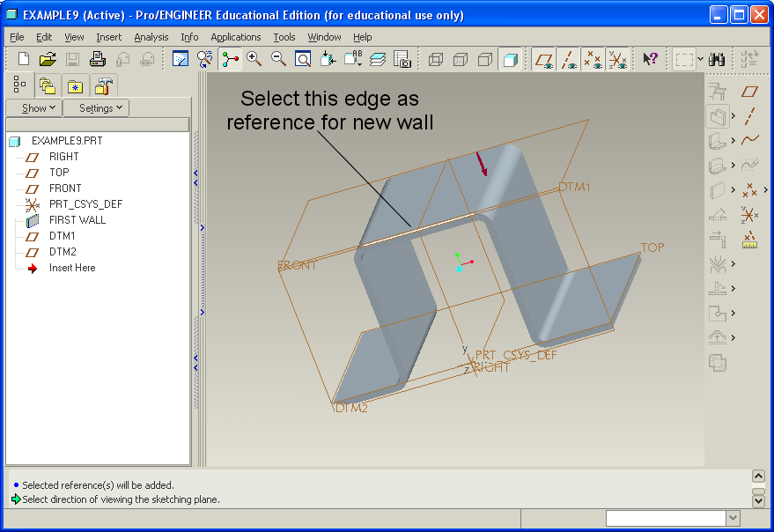Toggle datum planes display

[x=544, y=59]
